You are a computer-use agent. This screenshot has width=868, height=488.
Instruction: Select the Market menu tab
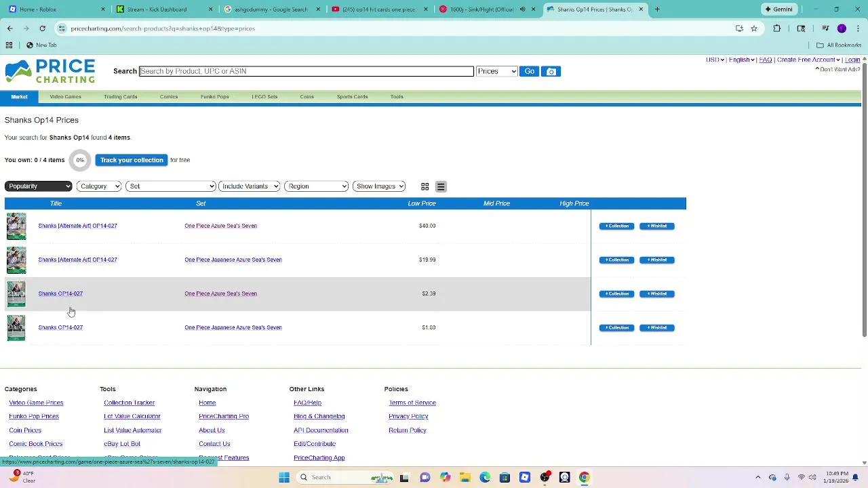pos(19,97)
